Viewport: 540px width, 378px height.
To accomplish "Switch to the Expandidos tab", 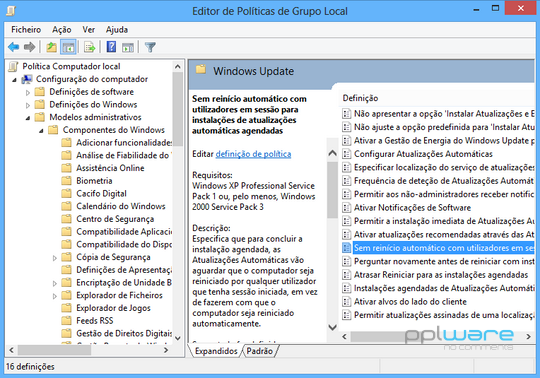I will click(x=216, y=351).
